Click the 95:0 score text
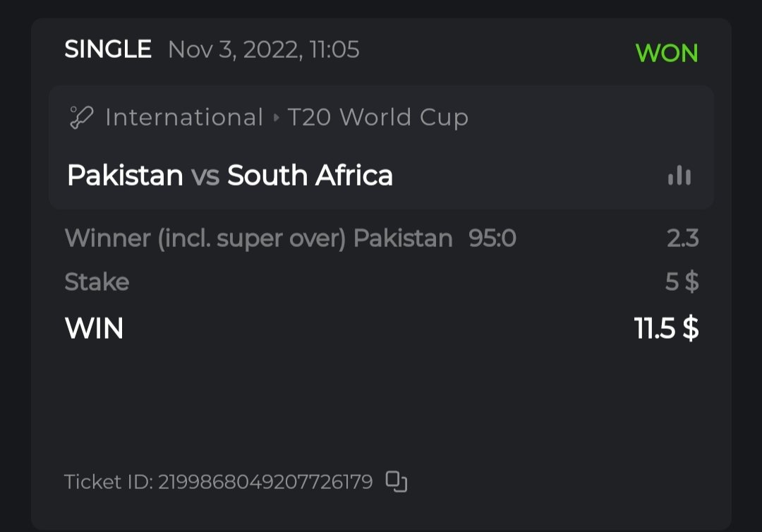This screenshot has width=762, height=532. [x=492, y=238]
